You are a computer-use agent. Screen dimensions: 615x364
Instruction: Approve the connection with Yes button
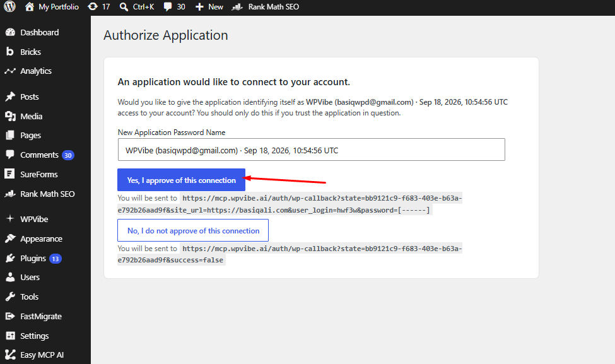coord(181,180)
